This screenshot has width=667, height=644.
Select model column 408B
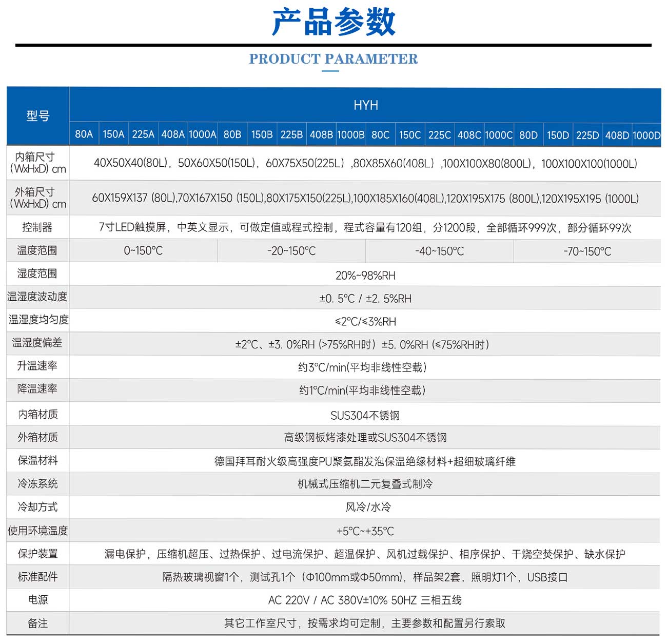click(321, 134)
